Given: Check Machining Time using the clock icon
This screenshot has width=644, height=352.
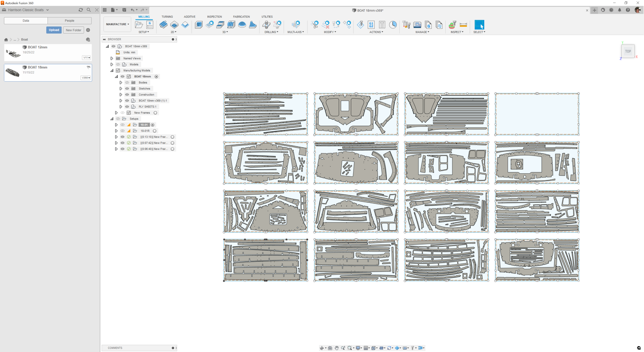Looking at the screenshot, I should (x=393, y=25).
